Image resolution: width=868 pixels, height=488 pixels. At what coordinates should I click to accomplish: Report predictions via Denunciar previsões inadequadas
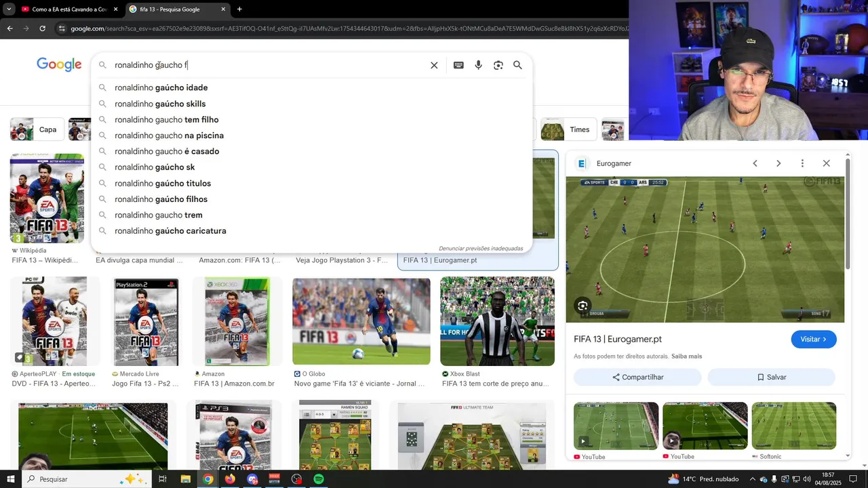[481, 249]
